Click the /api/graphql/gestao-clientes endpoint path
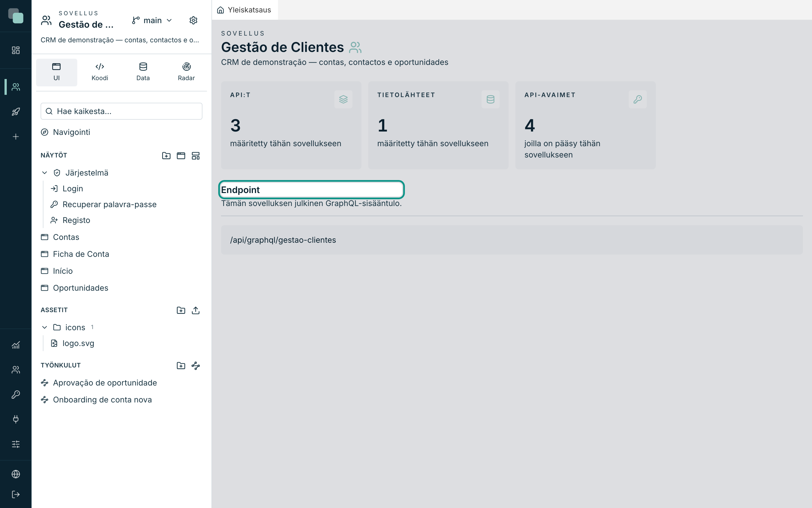The width and height of the screenshot is (812, 508). 283,240
